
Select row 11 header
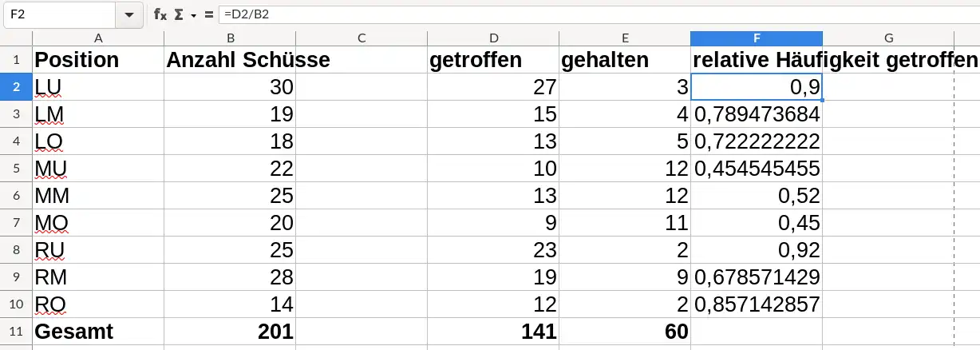[x=16, y=332]
